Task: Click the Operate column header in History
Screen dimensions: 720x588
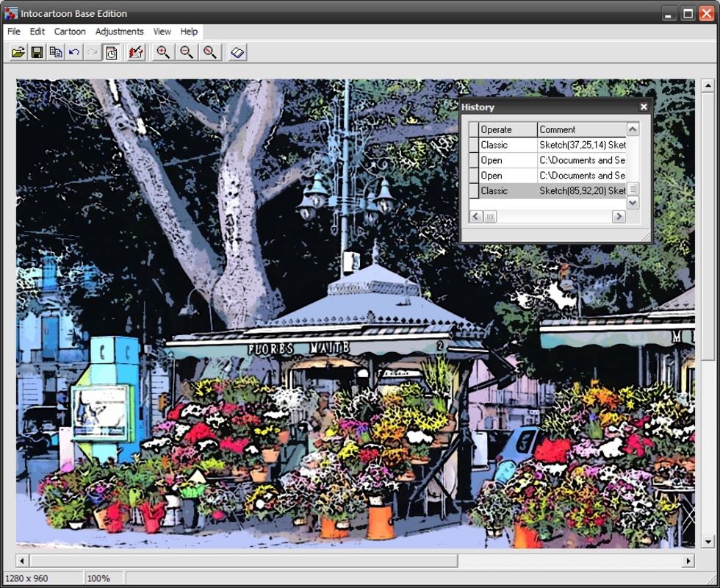Action: click(508, 129)
